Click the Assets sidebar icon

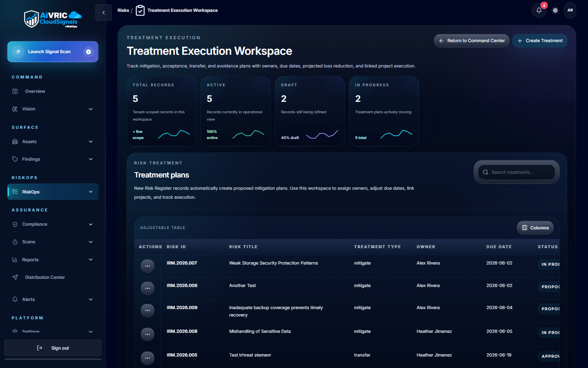[x=15, y=141]
